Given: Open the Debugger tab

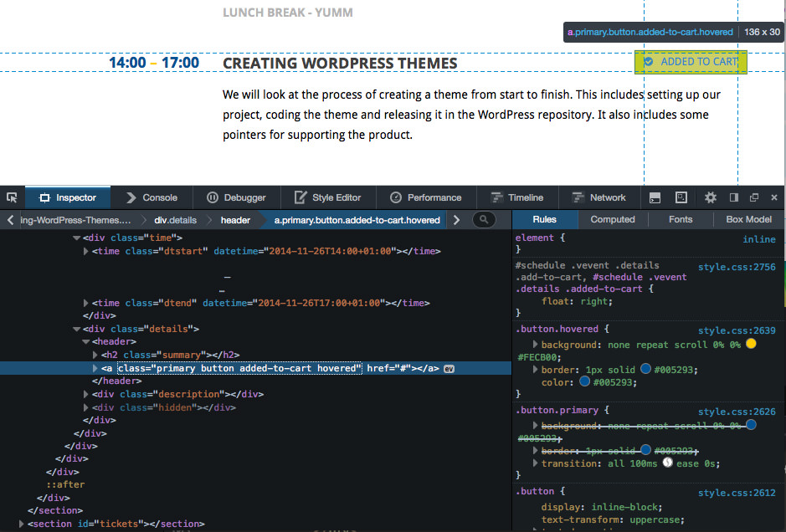Looking at the screenshot, I should 237,198.
